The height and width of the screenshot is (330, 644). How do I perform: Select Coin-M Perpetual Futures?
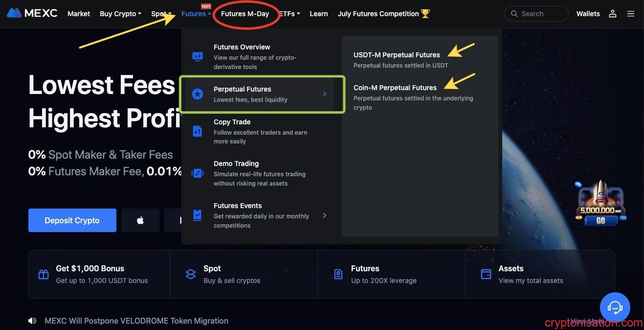395,88
